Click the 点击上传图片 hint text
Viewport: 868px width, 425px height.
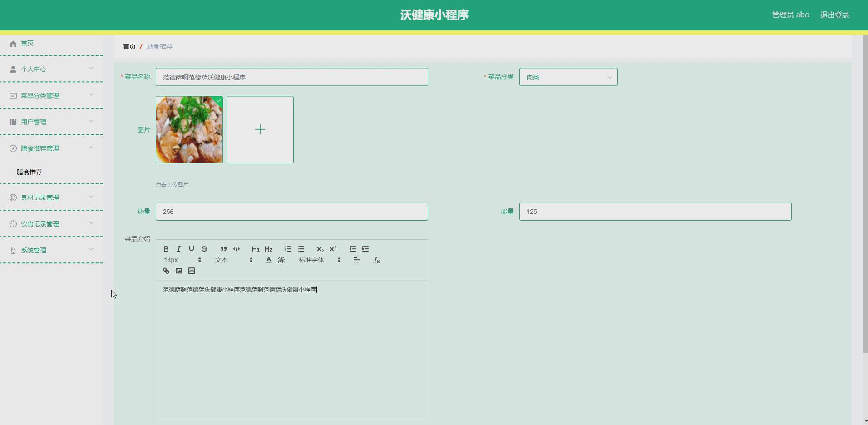tap(172, 184)
